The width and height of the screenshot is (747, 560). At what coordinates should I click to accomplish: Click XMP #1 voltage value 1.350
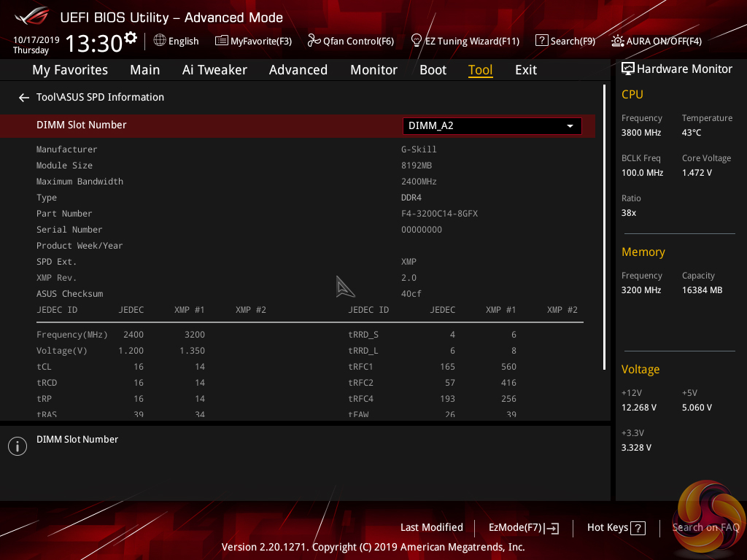tap(192, 351)
